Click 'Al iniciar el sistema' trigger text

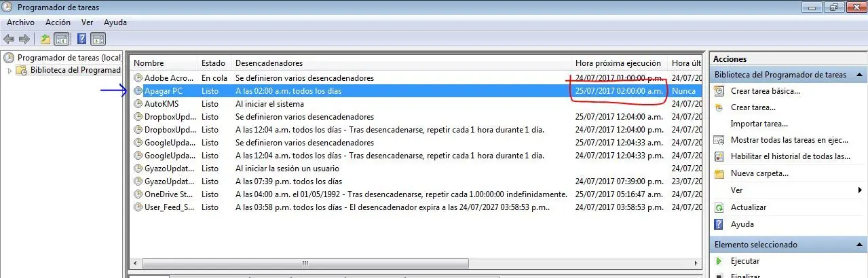tap(269, 104)
